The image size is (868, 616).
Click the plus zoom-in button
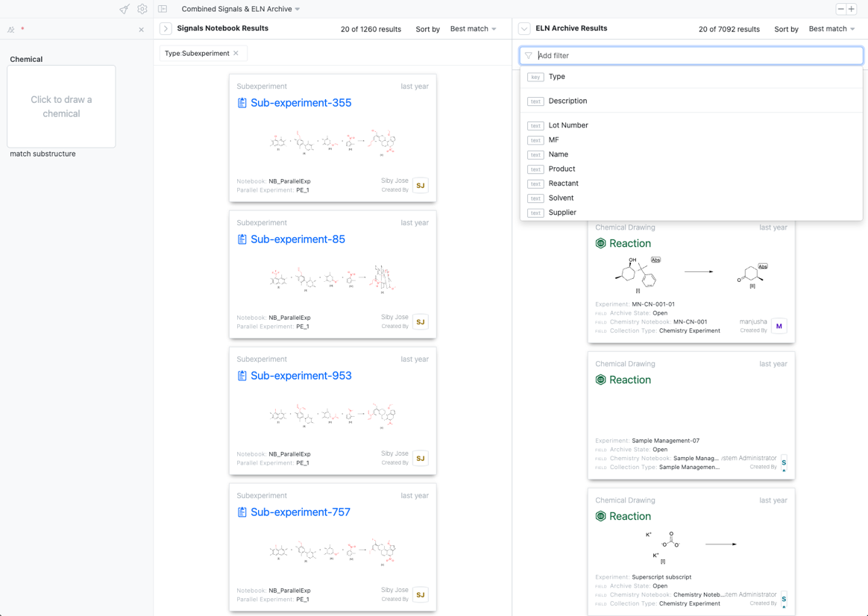coord(852,9)
